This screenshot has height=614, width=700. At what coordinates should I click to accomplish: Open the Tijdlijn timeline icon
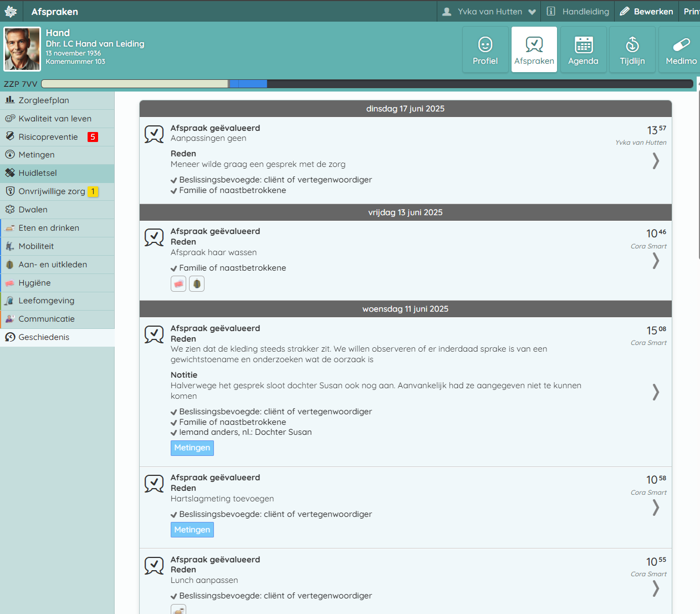click(x=632, y=44)
